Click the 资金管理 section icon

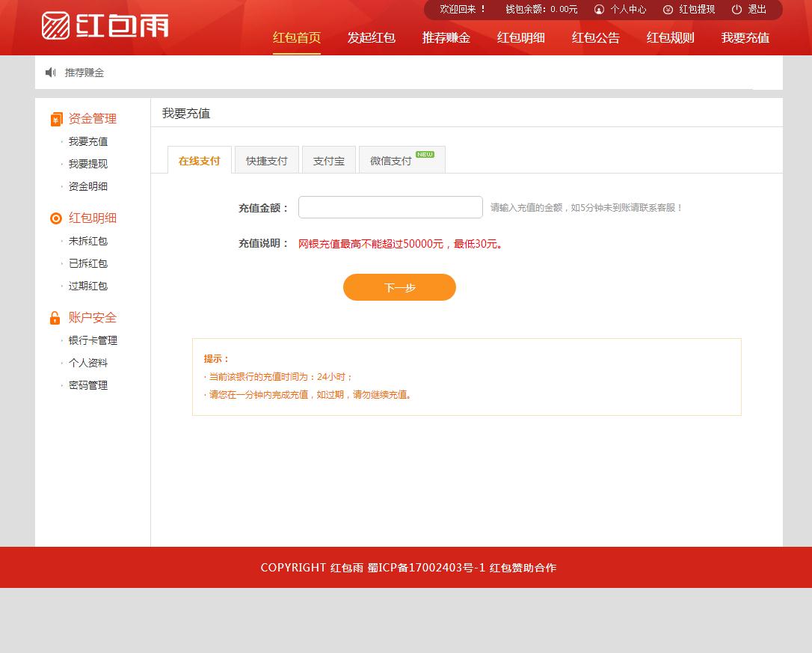tap(56, 119)
